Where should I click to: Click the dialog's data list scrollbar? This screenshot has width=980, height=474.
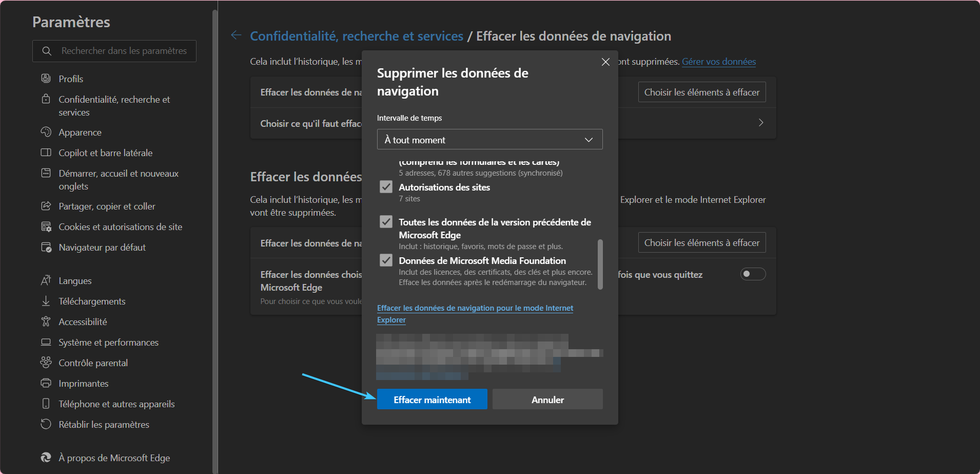point(600,264)
